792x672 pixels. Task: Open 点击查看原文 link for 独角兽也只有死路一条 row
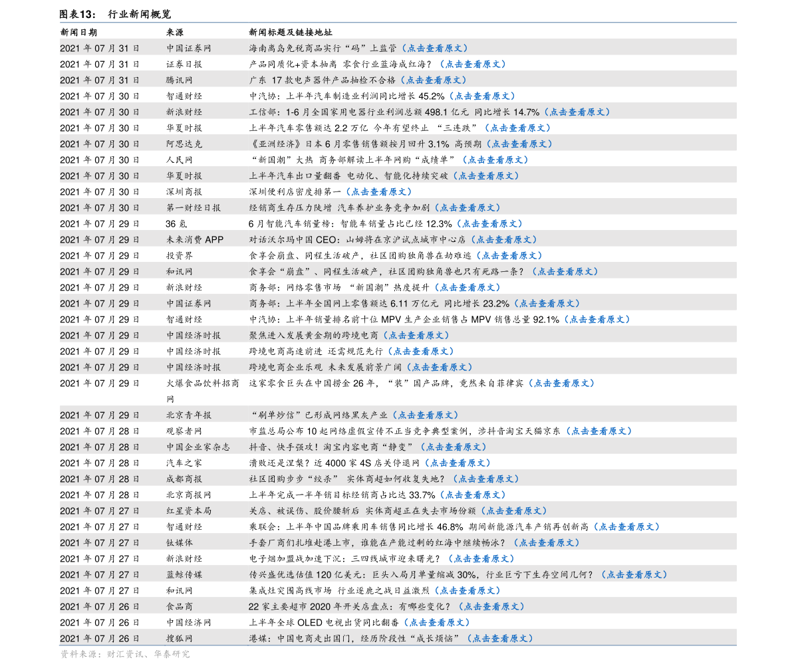565,272
